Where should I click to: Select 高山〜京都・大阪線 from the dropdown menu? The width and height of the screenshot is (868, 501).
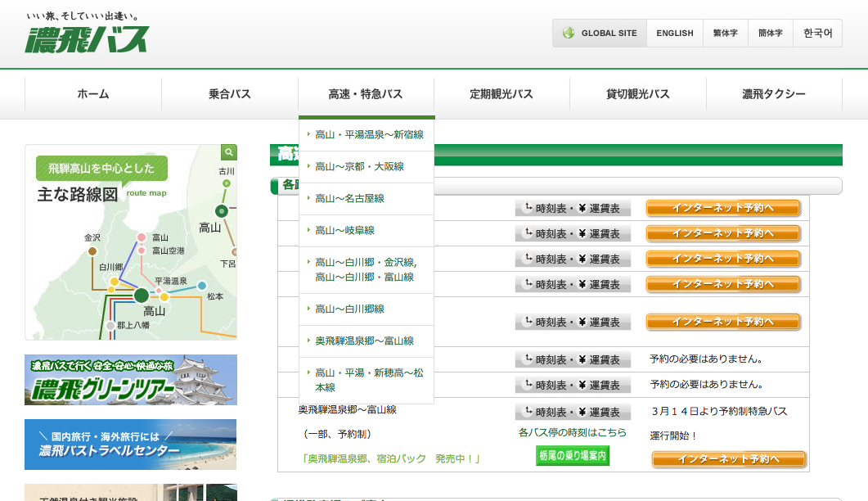click(x=367, y=167)
